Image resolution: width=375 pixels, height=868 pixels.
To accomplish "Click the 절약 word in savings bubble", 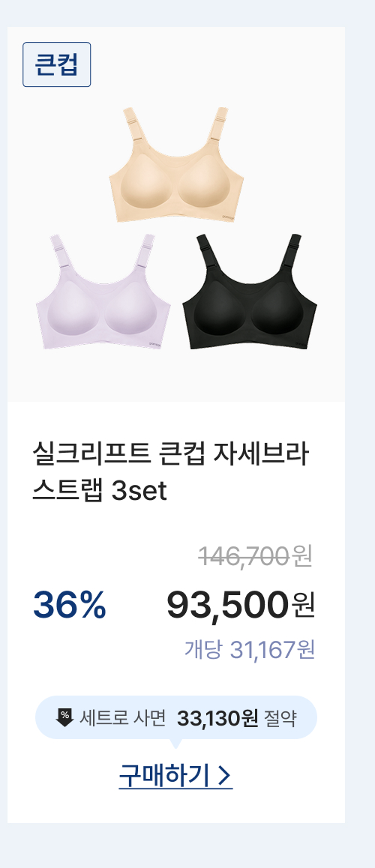I will (x=280, y=719).
